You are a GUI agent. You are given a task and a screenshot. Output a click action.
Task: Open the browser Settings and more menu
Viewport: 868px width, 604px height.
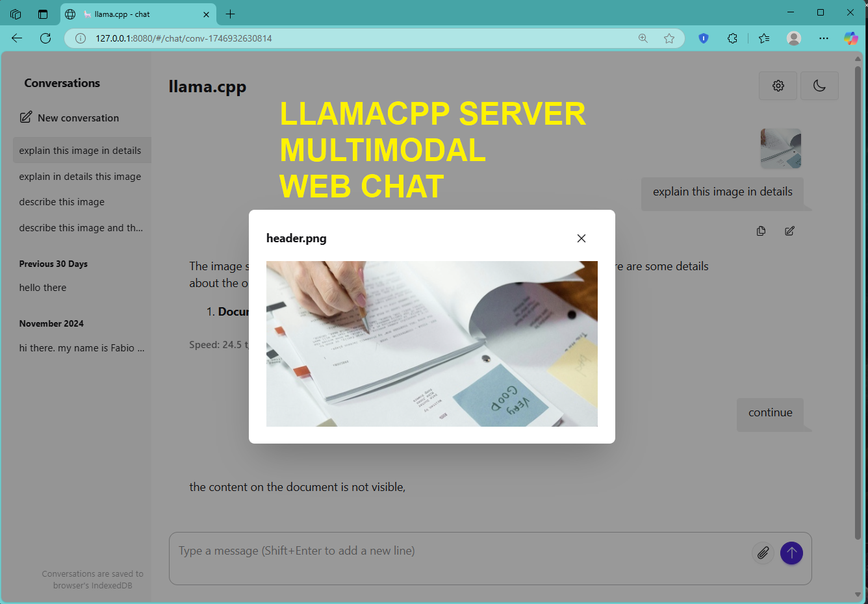[824, 38]
